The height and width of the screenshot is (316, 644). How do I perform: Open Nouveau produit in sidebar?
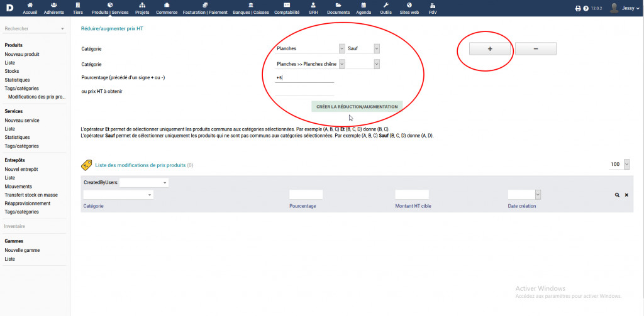[22, 54]
